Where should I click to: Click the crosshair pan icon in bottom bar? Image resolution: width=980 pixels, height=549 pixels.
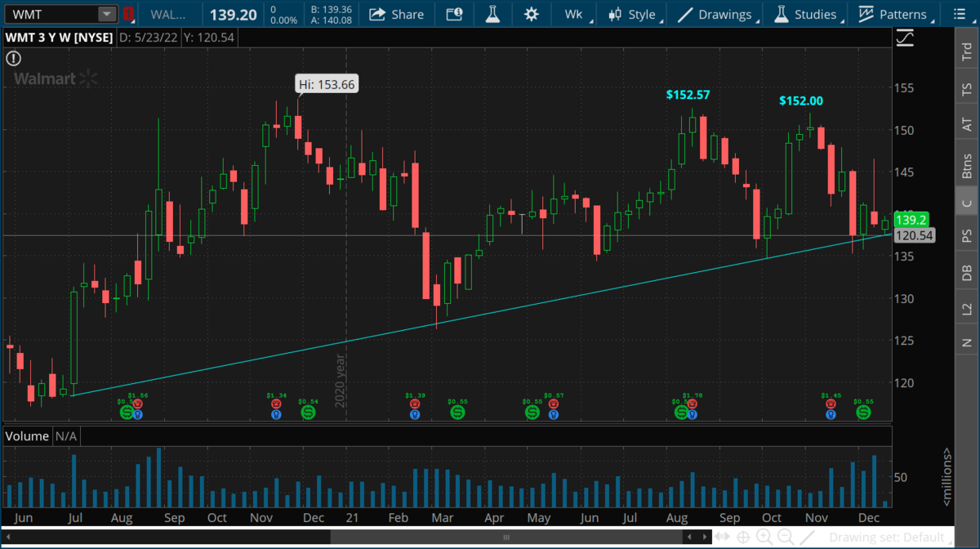tap(743, 537)
